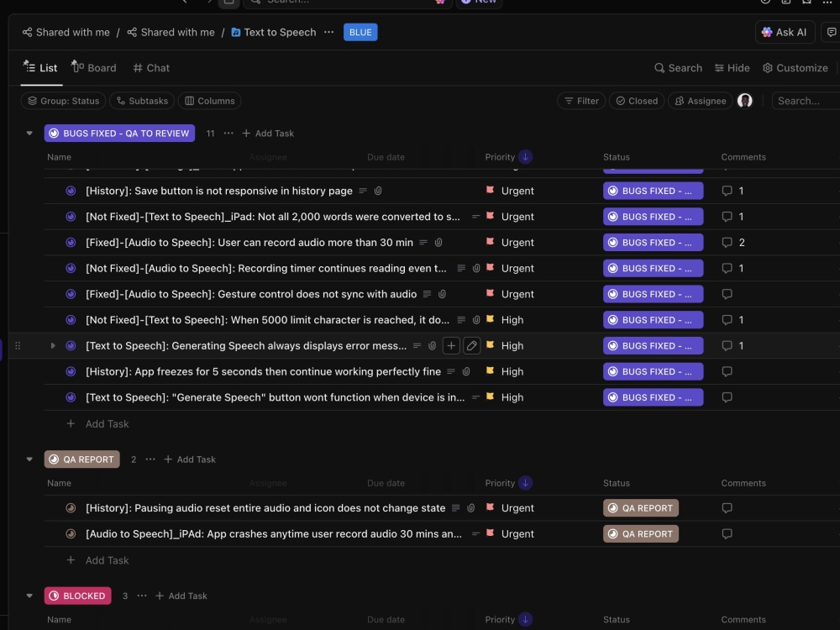The height and width of the screenshot is (630, 840).
Task: Click user avatar next to Assignee filter
Action: pos(744,101)
